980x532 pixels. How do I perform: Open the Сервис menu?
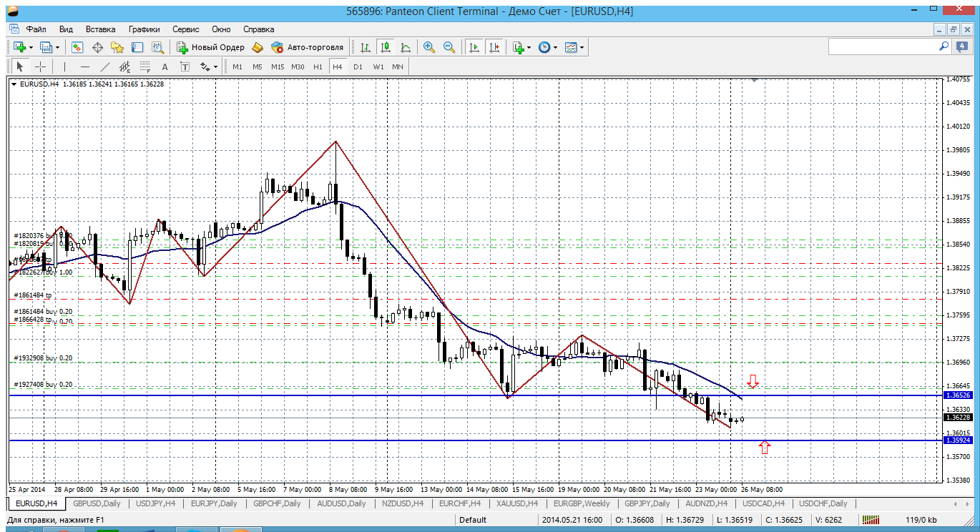[x=186, y=29]
